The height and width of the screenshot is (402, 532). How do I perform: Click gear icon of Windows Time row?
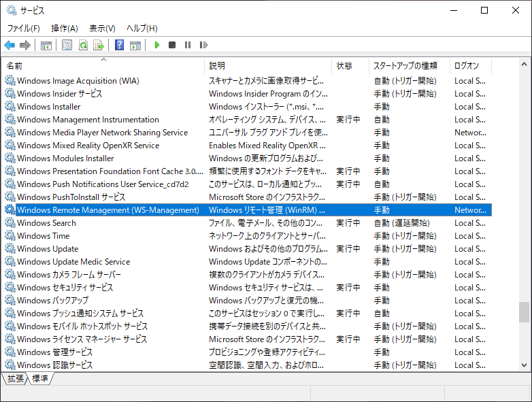[10, 236]
